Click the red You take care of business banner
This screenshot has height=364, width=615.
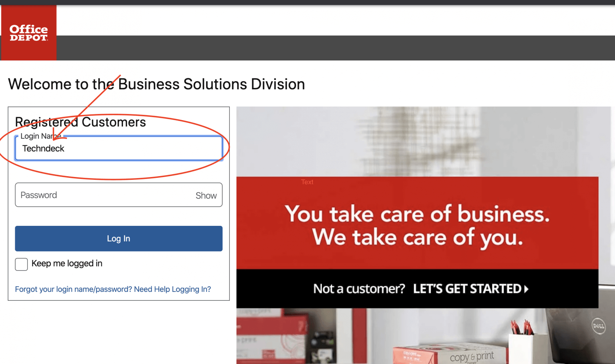(417, 223)
